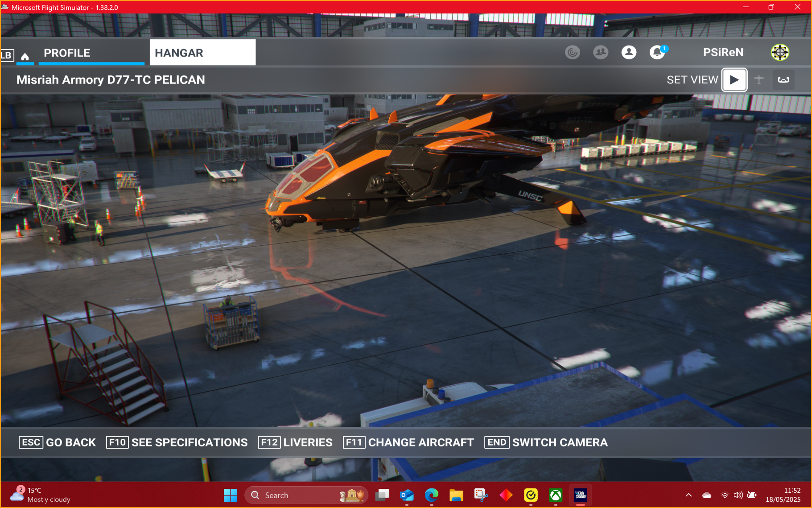
Task: Click SEE SPECIFICATIONS button
Action: 190,442
